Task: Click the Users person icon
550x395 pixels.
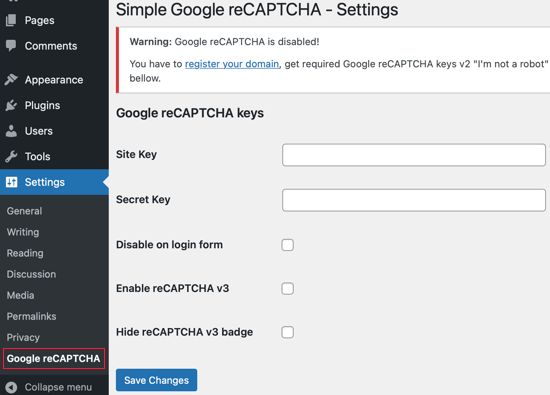Action: [11, 131]
